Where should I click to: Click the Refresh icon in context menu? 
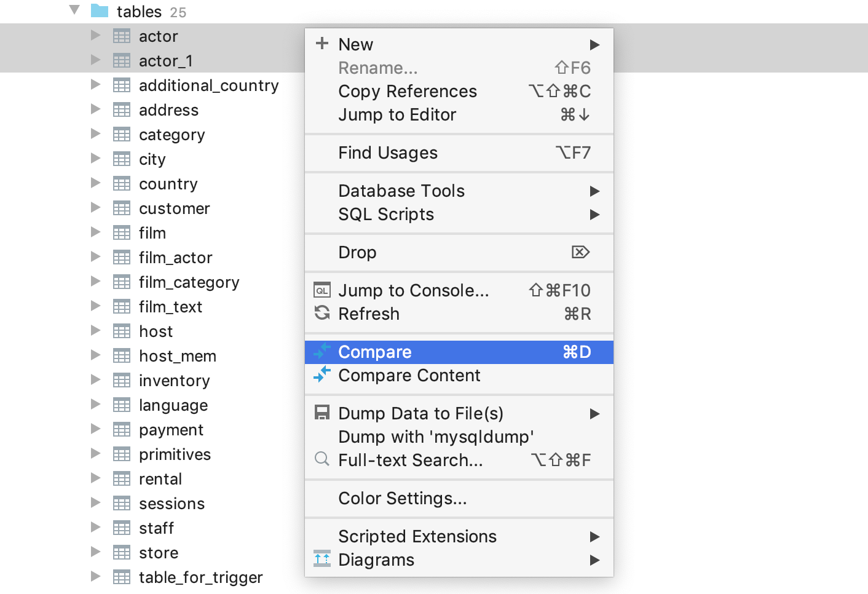pyautogui.click(x=322, y=314)
